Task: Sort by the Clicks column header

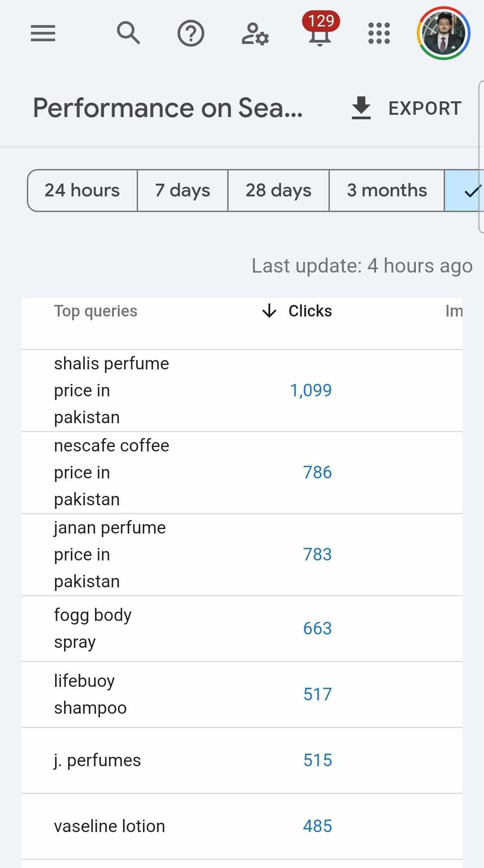Action: (310, 311)
